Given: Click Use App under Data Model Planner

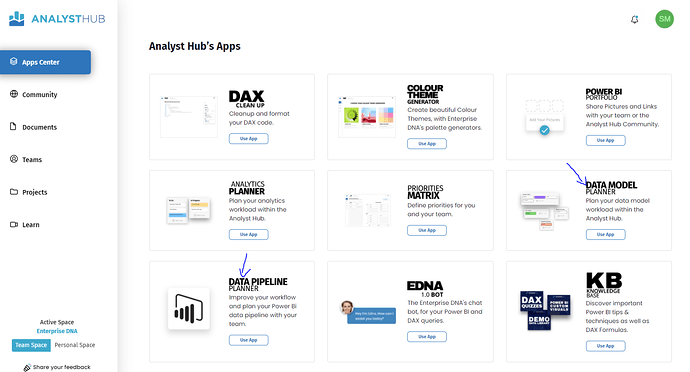Looking at the screenshot, I should (606, 235).
